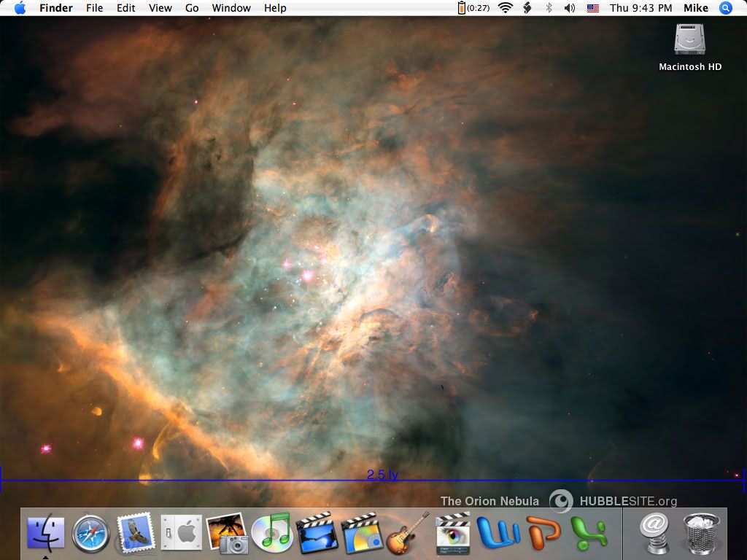Launch PowerPoint orange P icon

pyautogui.click(x=543, y=532)
